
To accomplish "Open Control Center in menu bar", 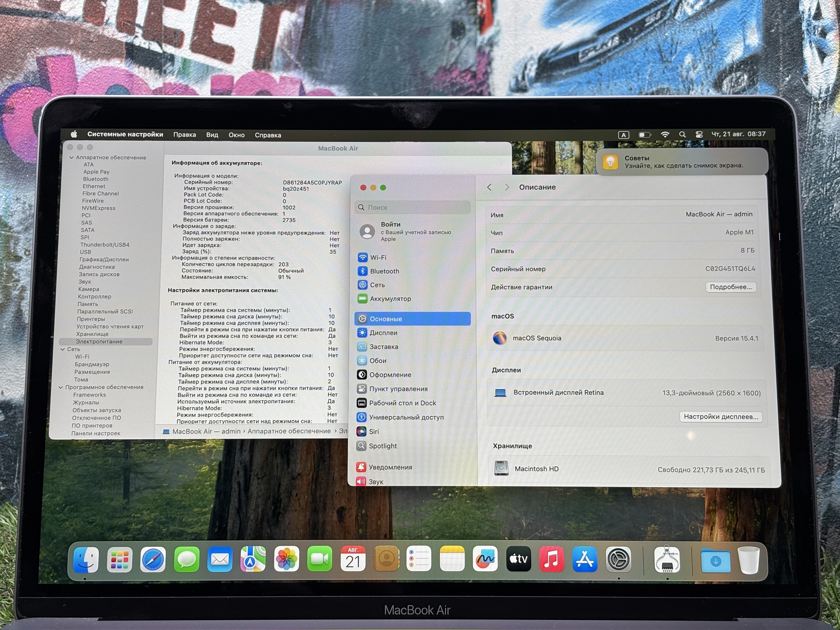I will (x=699, y=135).
